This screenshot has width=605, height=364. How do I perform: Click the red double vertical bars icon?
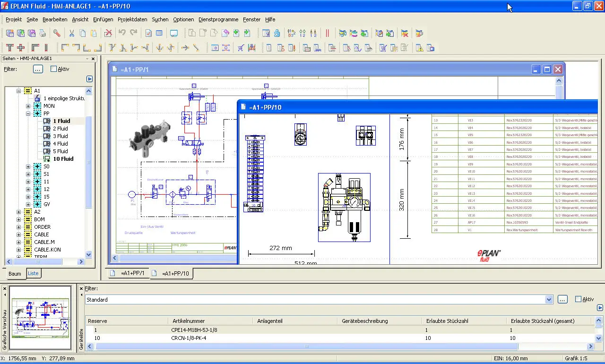[327, 33]
